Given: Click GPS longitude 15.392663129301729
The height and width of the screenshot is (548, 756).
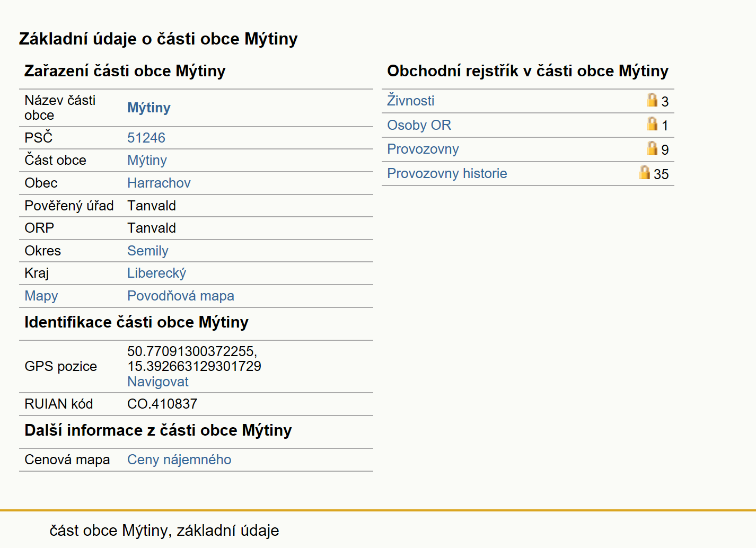Looking at the screenshot, I should click(194, 366).
